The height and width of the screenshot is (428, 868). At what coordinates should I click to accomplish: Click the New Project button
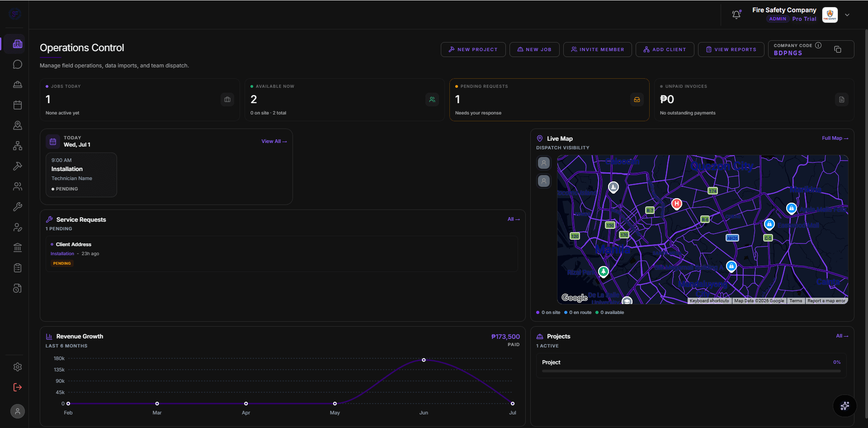point(473,49)
